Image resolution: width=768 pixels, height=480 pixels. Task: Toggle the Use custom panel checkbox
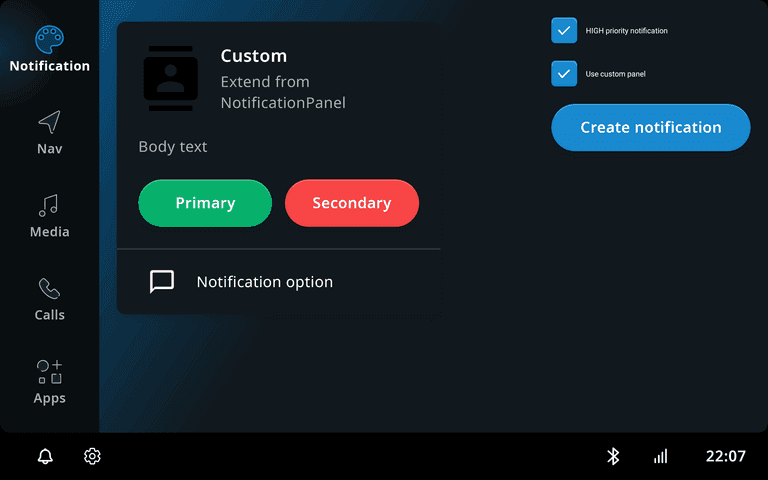(564, 74)
